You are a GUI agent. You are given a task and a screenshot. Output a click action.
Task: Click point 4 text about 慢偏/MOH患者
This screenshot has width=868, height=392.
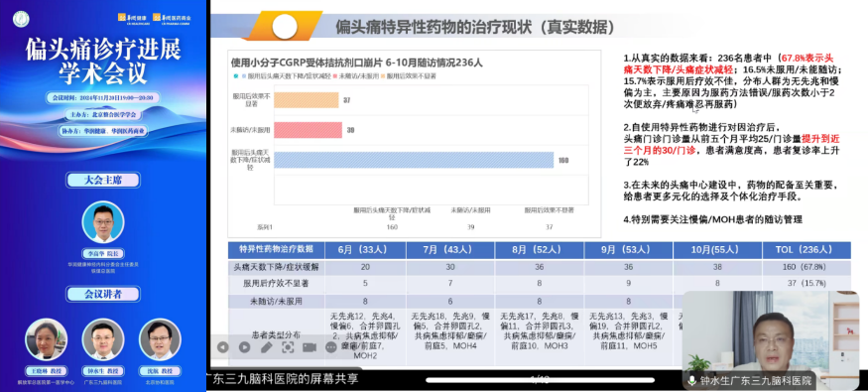click(x=712, y=219)
